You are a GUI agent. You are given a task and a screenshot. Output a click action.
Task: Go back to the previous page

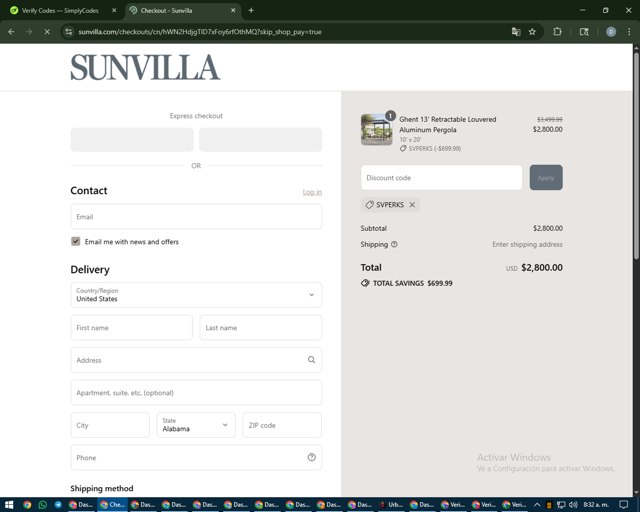pyautogui.click(x=11, y=32)
